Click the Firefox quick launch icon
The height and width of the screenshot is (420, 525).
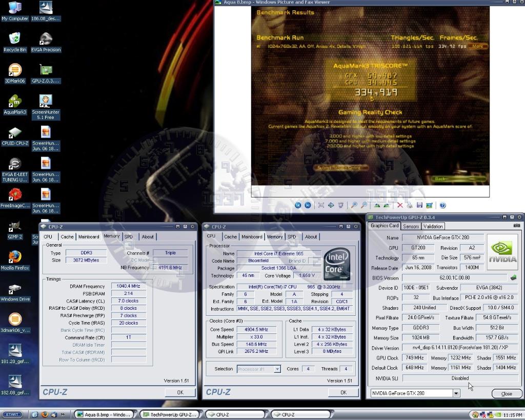pos(44,415)
